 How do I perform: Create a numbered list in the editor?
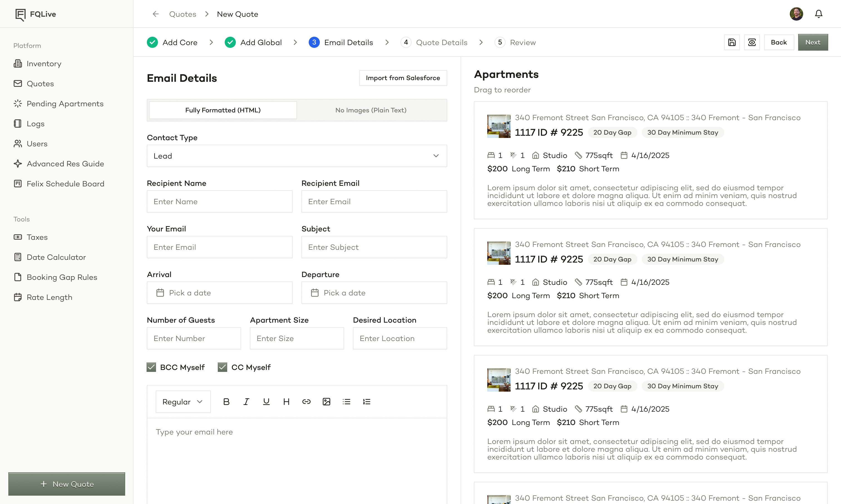click(366, 402)
